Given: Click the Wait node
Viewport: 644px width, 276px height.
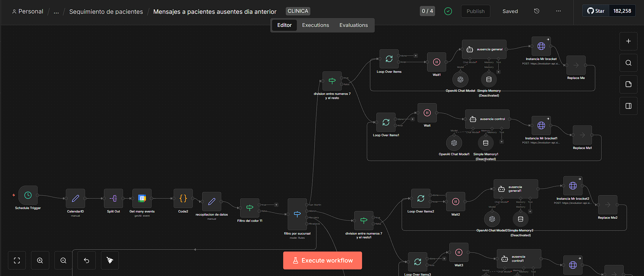Looking at the screenshot, I should click(427, 113).
